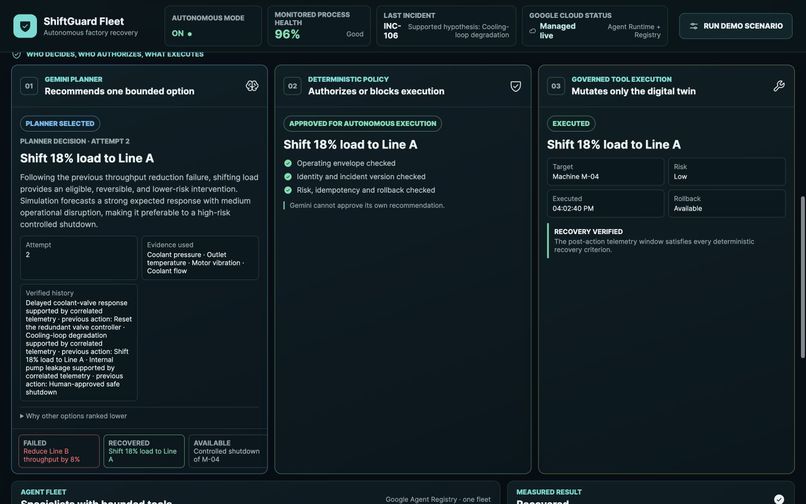
Task: Click 'Authorizes or blocks execution' heading
Action: 376,91
